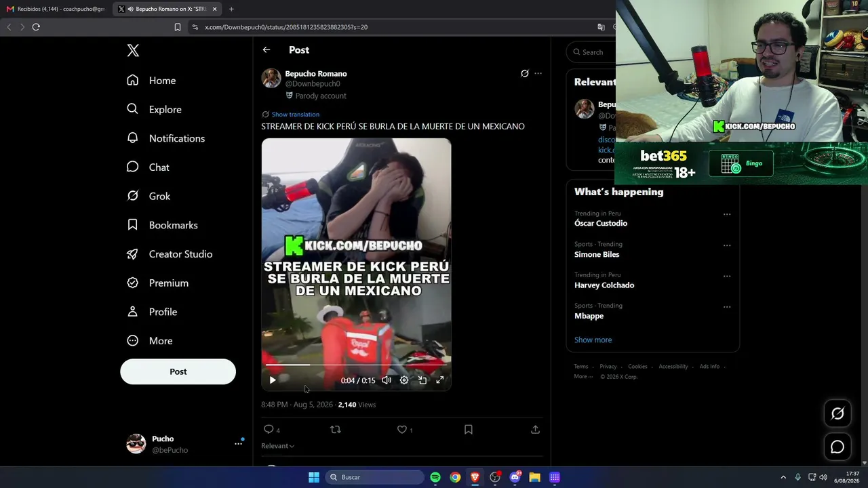Open Bookmarks in the sidebar
868x488 pixels.
click(162, 225)
